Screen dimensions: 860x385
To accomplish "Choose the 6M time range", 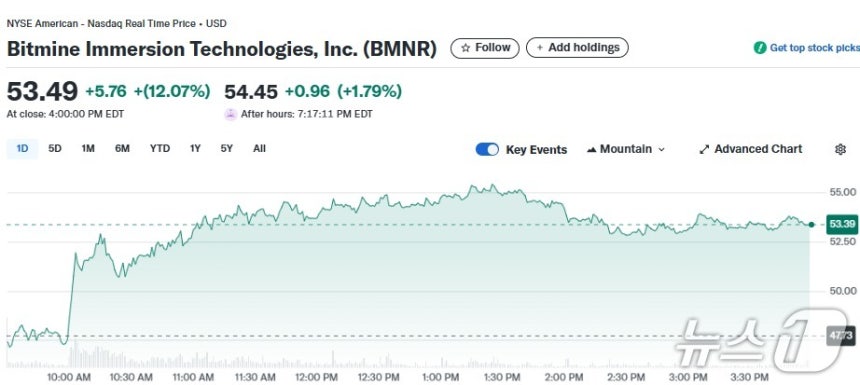I will (x=122, y=149).
